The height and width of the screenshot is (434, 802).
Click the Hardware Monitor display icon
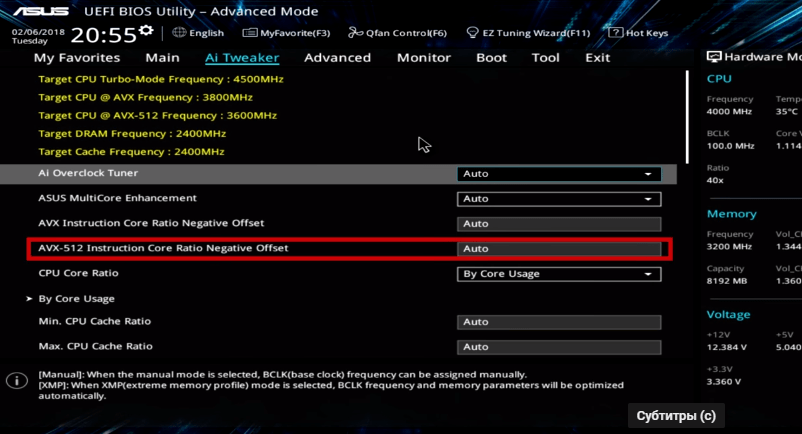(x=714, y=57)
